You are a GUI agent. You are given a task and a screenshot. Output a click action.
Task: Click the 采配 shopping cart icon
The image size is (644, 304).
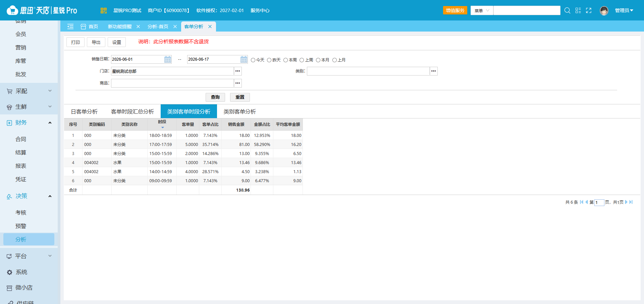pyautogui.click(x=9, y=91)
